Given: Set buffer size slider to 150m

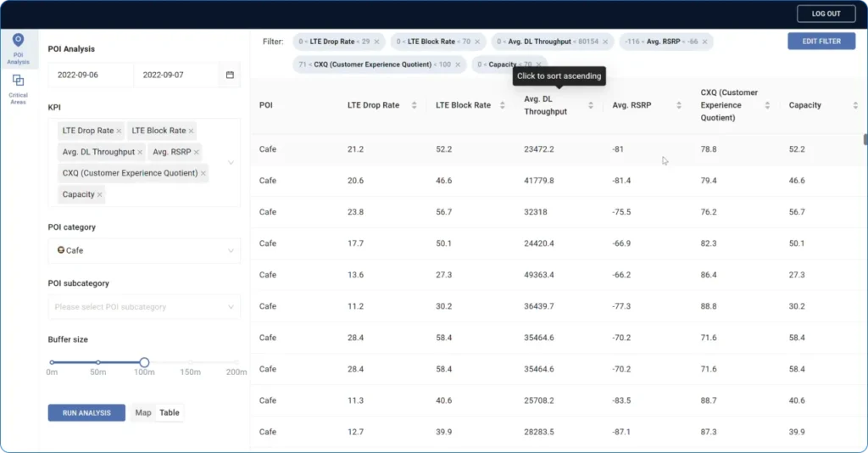Looking at the screenshot, I should (x=191, y=362).
